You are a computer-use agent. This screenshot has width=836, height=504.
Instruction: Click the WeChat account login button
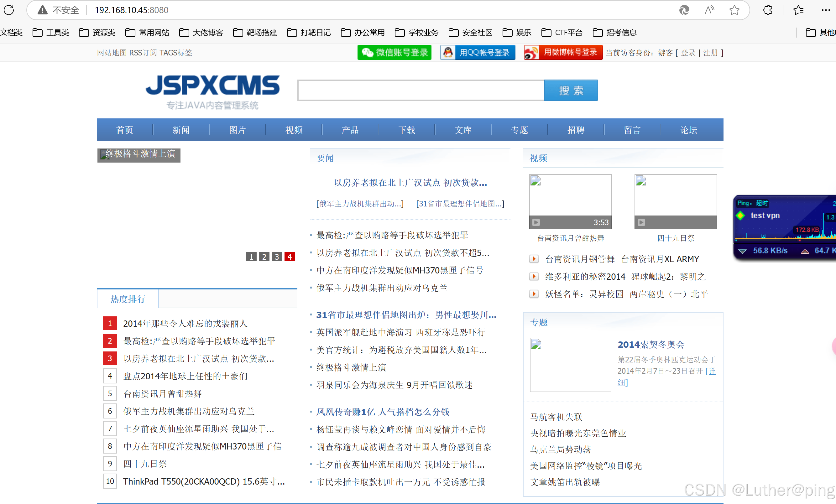coord(394,53)
